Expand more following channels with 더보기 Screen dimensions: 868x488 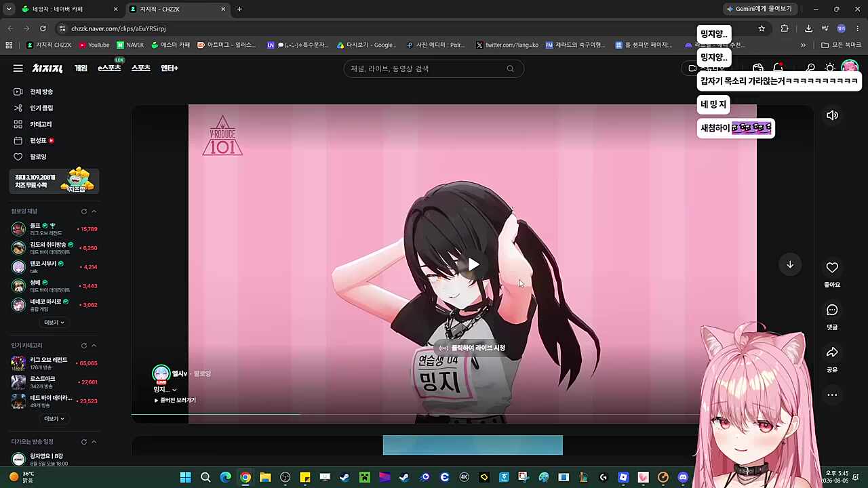tap(54, 323)
